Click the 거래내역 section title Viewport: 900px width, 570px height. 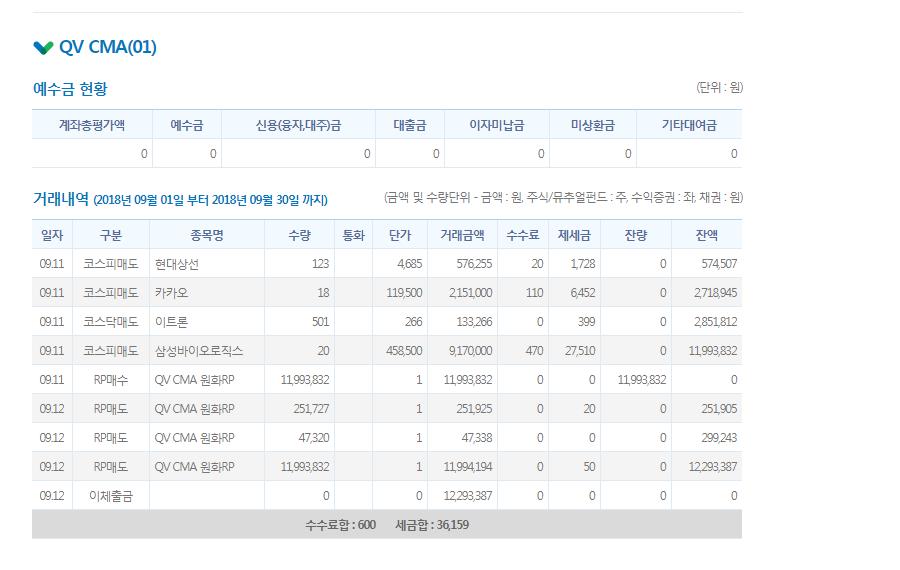(61, 199)
